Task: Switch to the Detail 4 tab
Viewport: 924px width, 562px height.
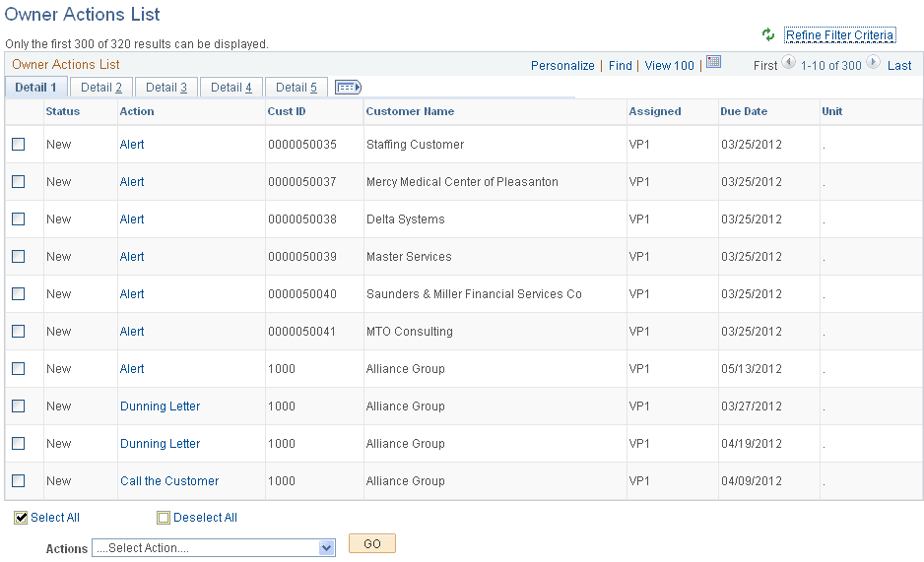Action: [x=231, y=87]
